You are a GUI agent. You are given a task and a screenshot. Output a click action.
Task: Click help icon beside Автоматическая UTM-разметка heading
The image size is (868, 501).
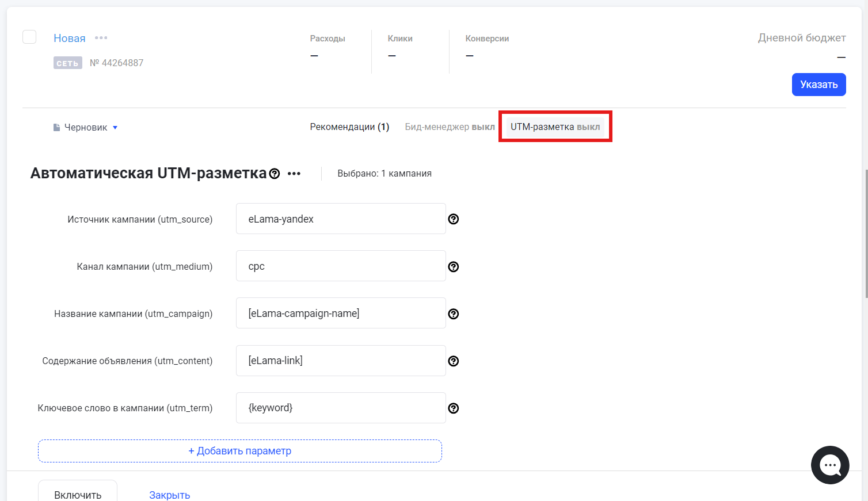pyautogui.click(x=275, y=174)
